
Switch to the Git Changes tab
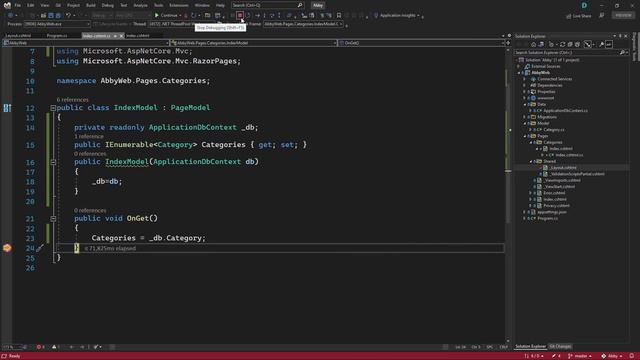tap(560, 347)
